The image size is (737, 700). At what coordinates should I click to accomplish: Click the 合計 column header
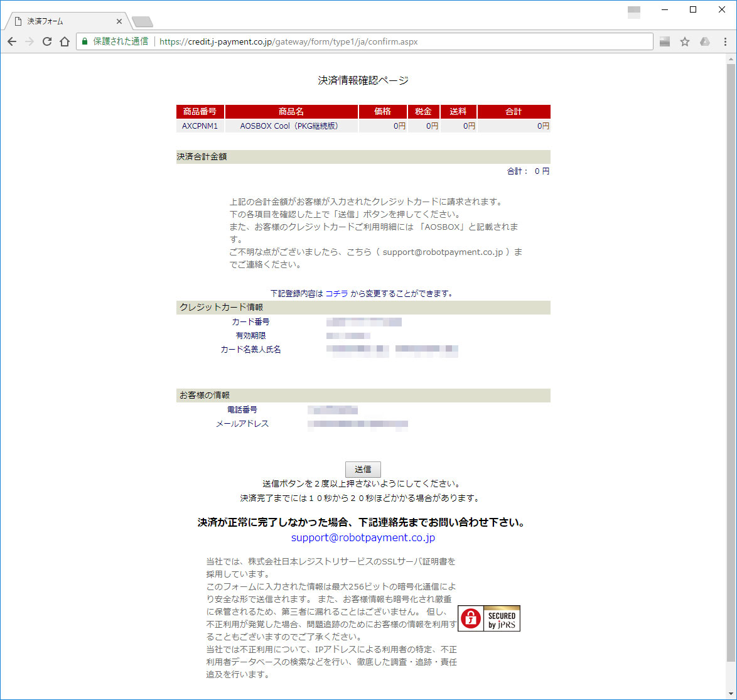click(514, 111)
